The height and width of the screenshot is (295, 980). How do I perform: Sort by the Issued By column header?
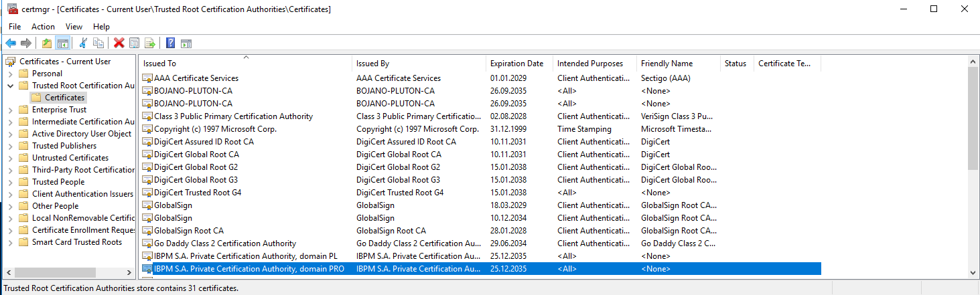[x=419, y=64]
